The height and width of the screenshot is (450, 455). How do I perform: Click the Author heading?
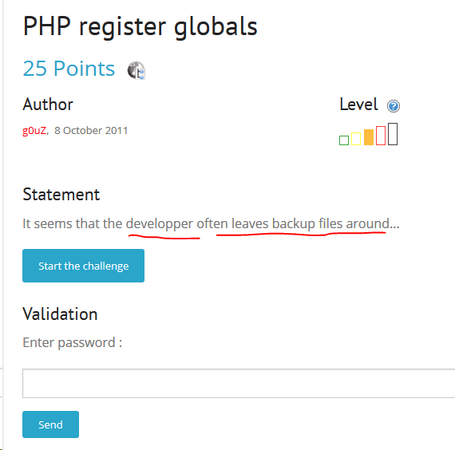pos(48,104)
